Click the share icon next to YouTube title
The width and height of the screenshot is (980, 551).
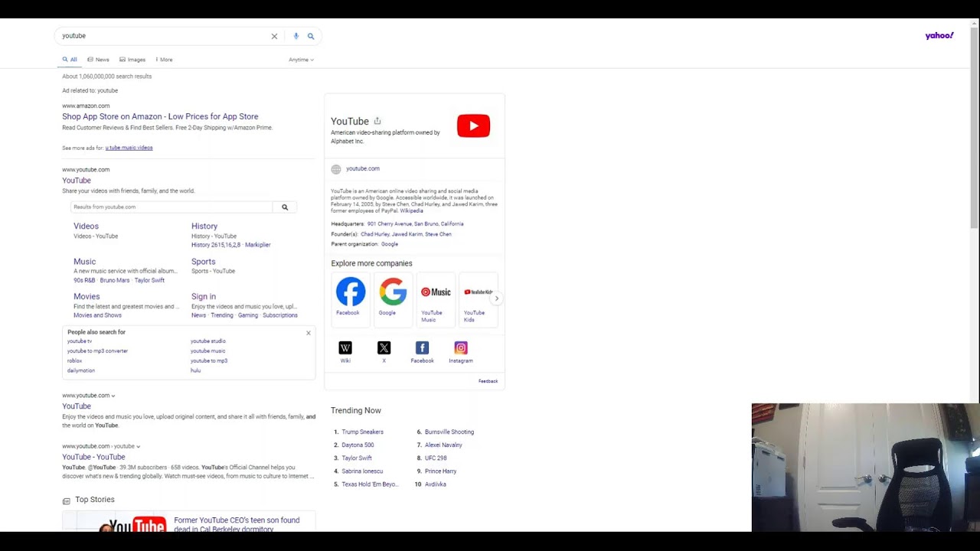pyautogui.click(x=377, y=121)
